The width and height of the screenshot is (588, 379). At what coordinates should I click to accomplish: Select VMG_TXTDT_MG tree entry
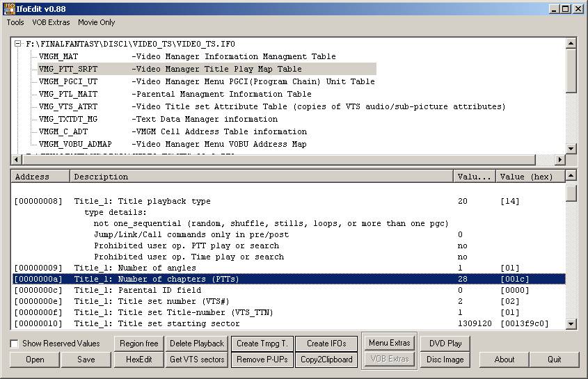click(x=68, y=119)
